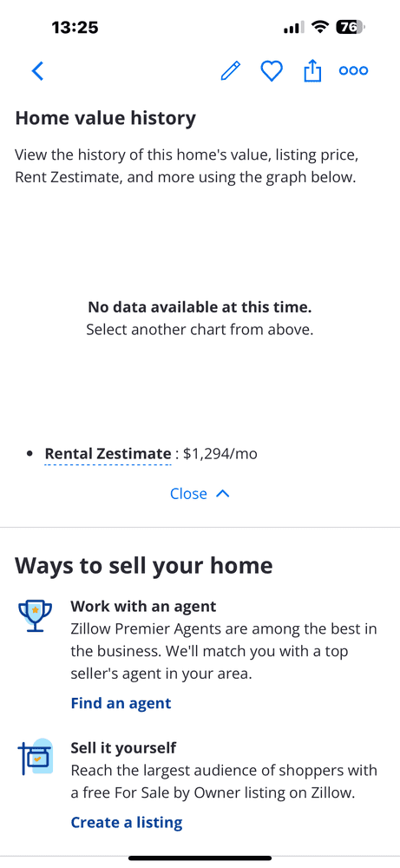Open the share sheet icon
The image size is (400, 868).
pos(312,71)
